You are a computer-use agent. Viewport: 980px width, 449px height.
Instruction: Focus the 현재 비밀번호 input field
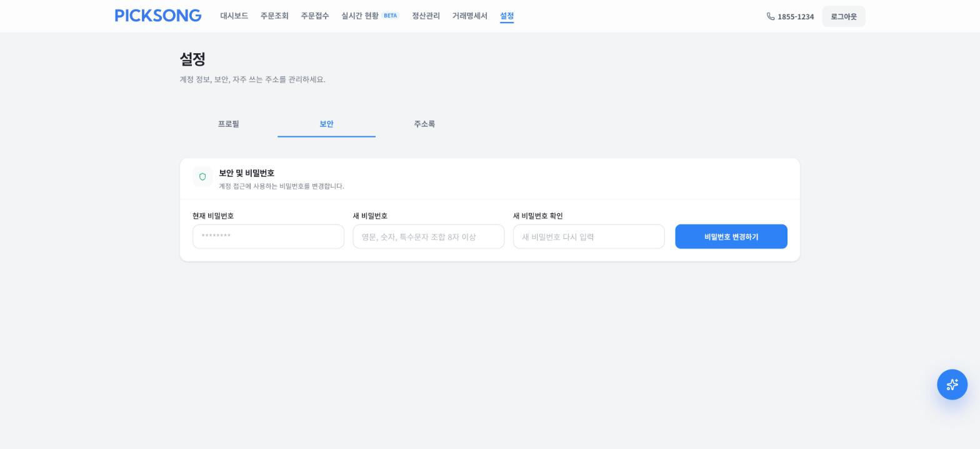point(268,236)
